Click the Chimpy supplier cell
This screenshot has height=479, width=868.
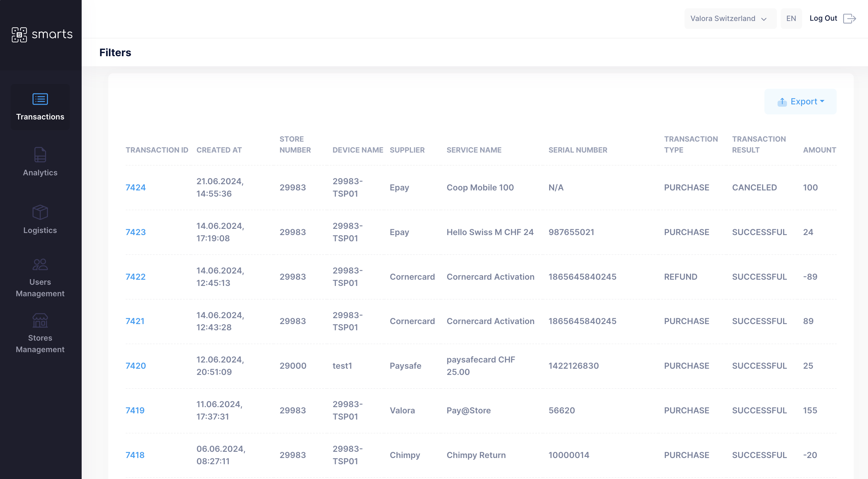point(405,455)
